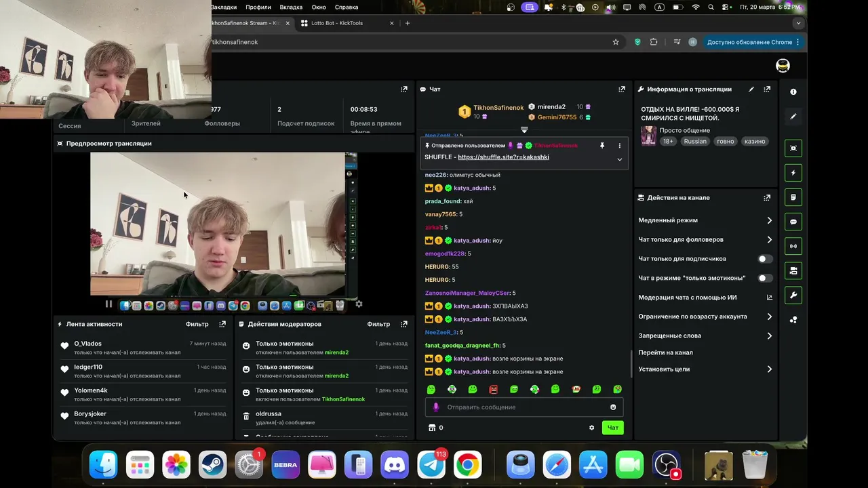Click the three-dots cluster icon in sidebar
This screenshot has width=868, height=488.
pyautogui.click(x=793, y=319)
